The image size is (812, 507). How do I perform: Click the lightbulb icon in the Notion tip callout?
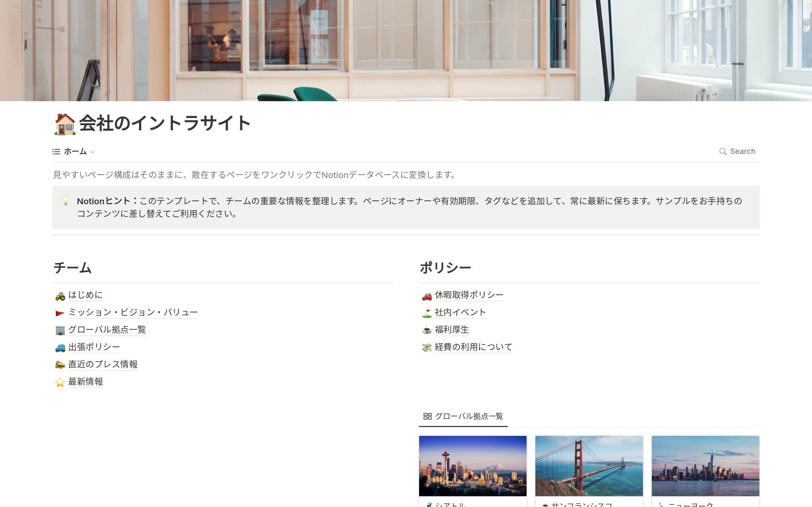[66, 201]
